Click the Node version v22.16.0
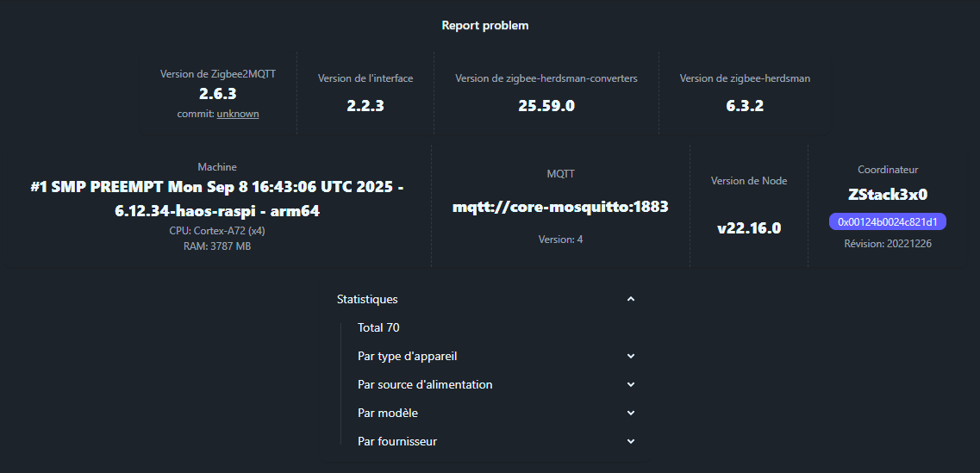The image size is (980, 473). tap(749, 228)
